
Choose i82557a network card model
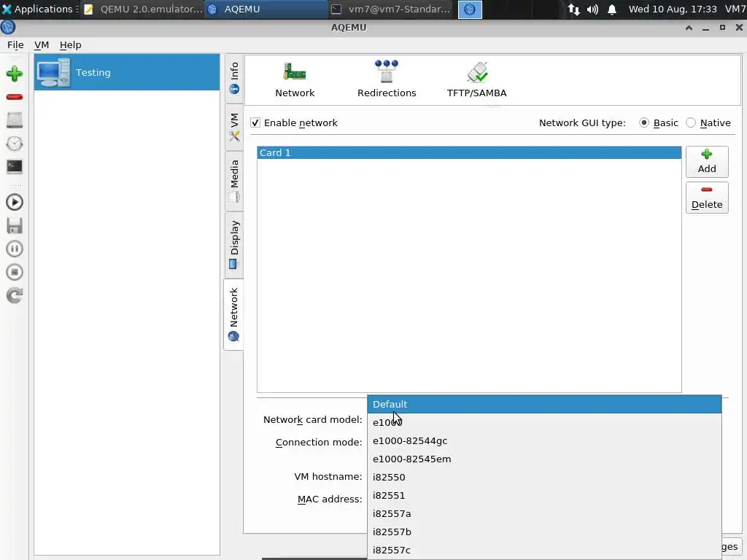tap(544, 514)
